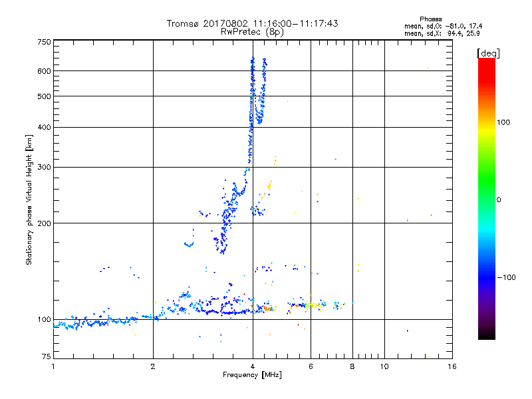532x399 pixels.
Task: Click the 'Stationary phase Virtual Height [km]' axis label
Action: [29, 199]
